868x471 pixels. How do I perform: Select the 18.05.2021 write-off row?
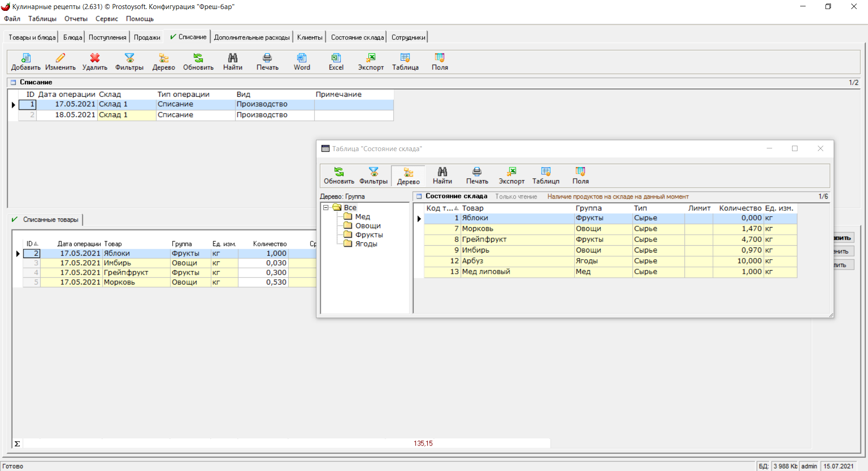click(75, 115)
